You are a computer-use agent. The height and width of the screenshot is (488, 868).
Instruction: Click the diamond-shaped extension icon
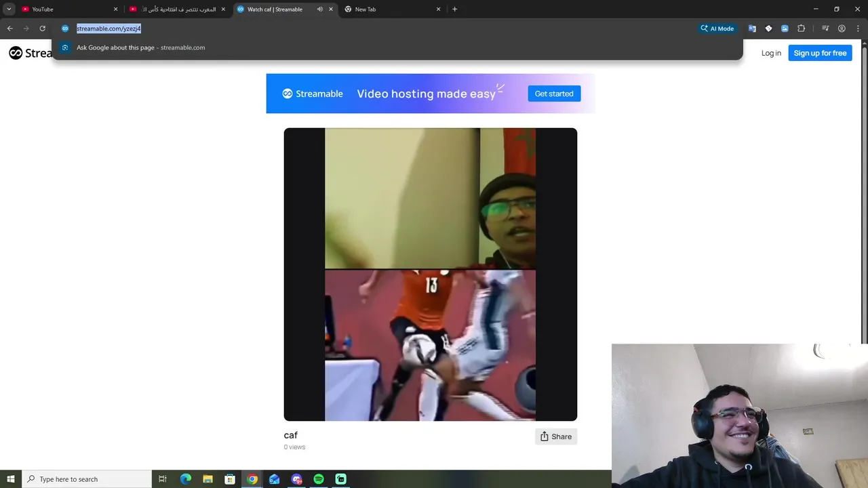(x=768, y=28)
